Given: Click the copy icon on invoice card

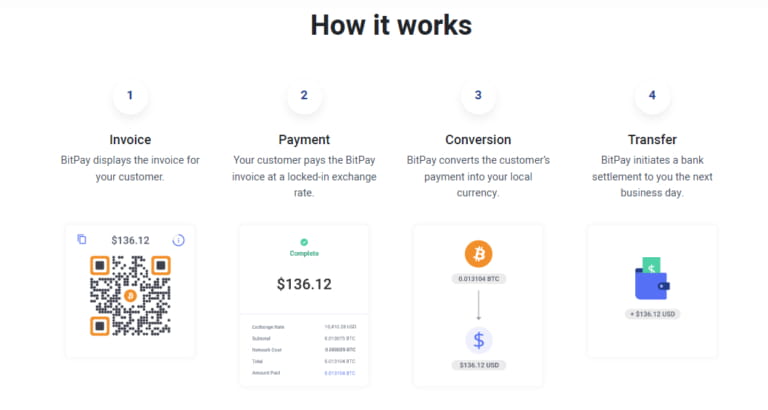Looking at the screenshot, I should pos(82,240).
